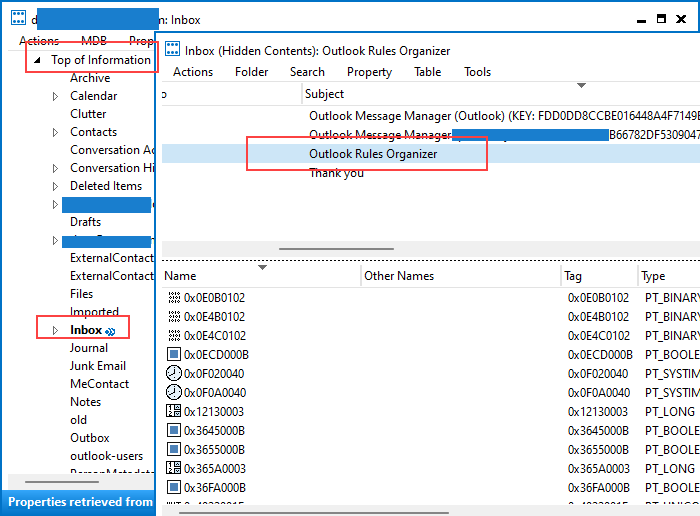Open the MDB menu in main window

94,41
